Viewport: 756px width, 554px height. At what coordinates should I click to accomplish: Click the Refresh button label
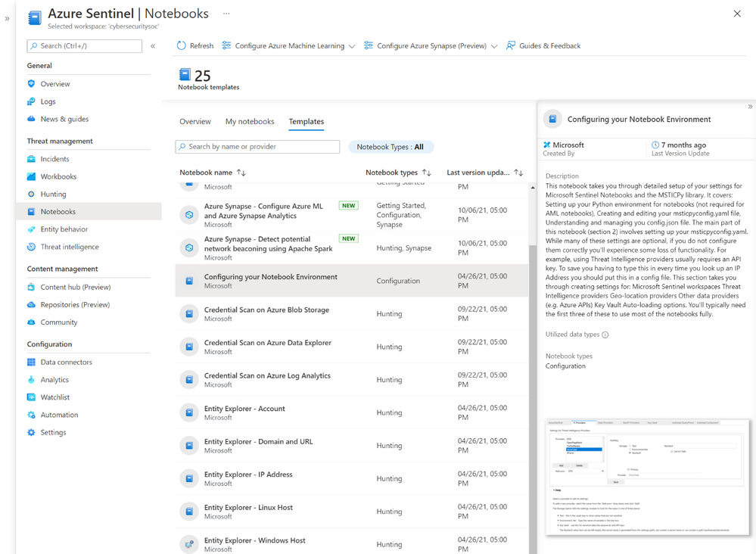[x=201, y=46]
